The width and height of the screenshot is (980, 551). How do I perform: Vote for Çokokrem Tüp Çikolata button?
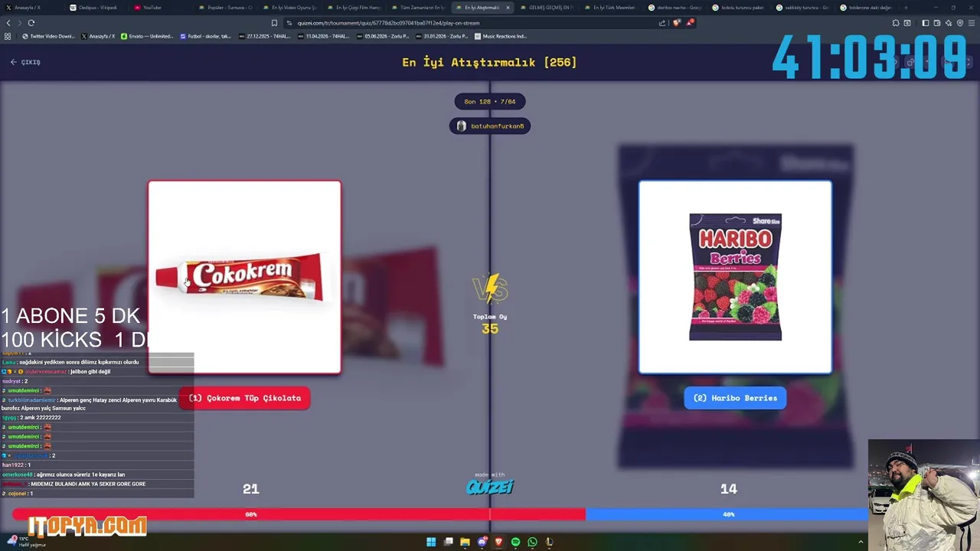pyautogui.click(x=244, y=398)
